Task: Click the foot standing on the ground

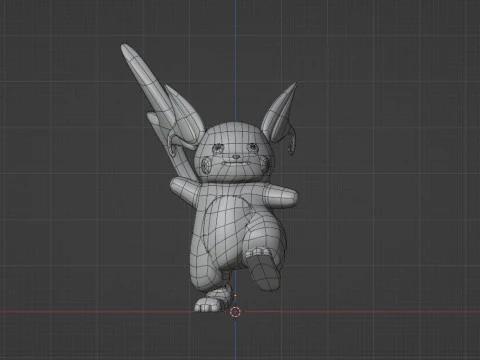Action: [212, 300]
